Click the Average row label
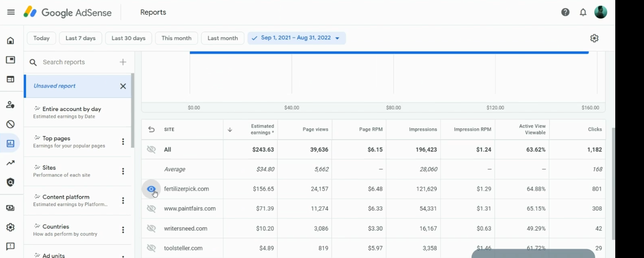The width and height of the screenshot is (644, 258). point(175,170)
